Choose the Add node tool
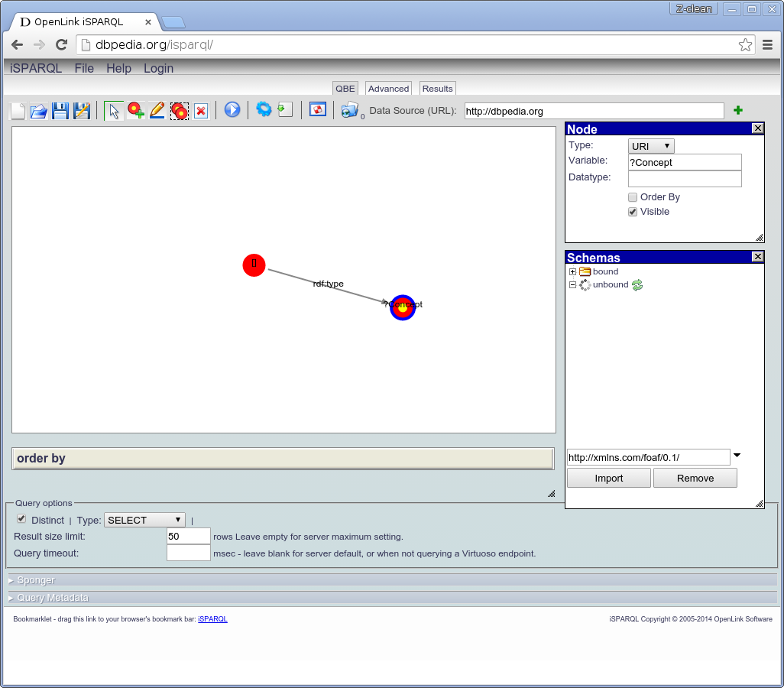Image resolution: width=784 pixels, height=688 pixels. (136, 111)
